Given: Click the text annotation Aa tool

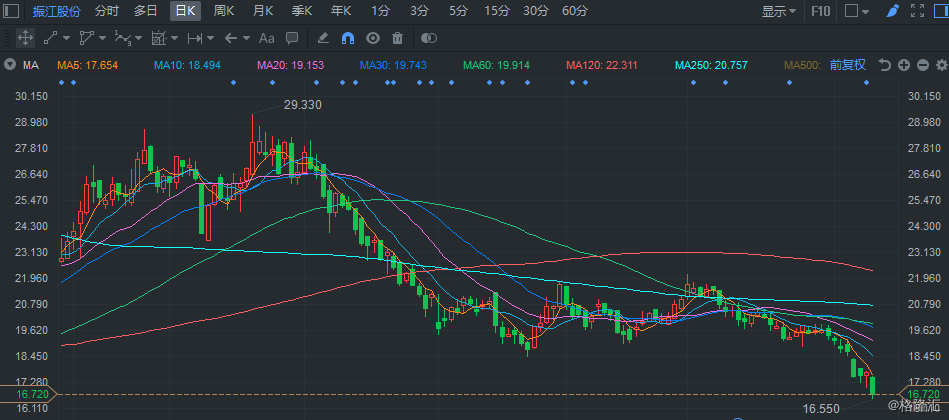Looking at the screenshot, I should 266,38.
